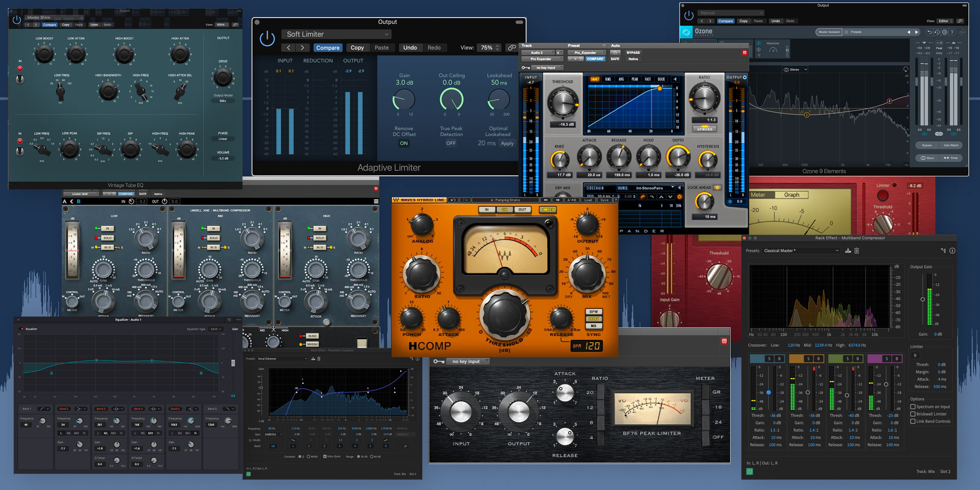Click the chain-link icon in the Adaptive Limiter header
This screenshot has width=980, height=490.
coord(513,48)
